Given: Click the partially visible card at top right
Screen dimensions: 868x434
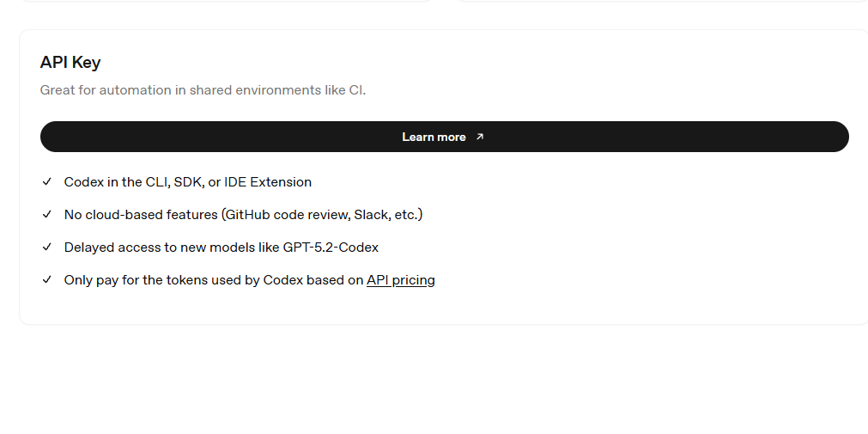Looking at the screenshot, I should click(661, 1).
